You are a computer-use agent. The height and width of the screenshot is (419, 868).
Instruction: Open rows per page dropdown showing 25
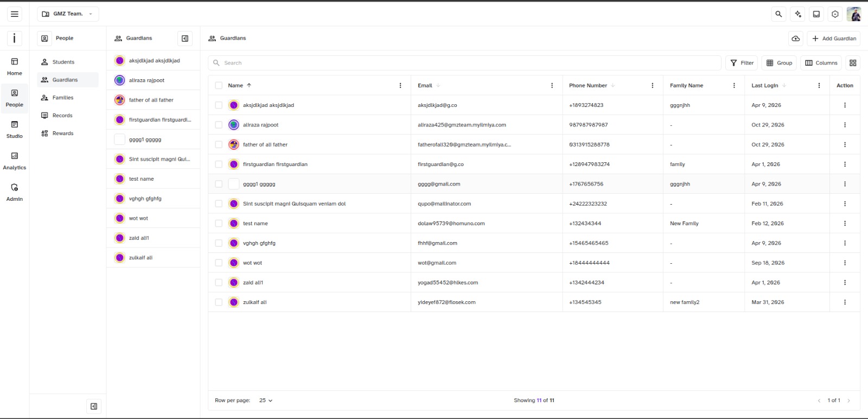(266, 401)
